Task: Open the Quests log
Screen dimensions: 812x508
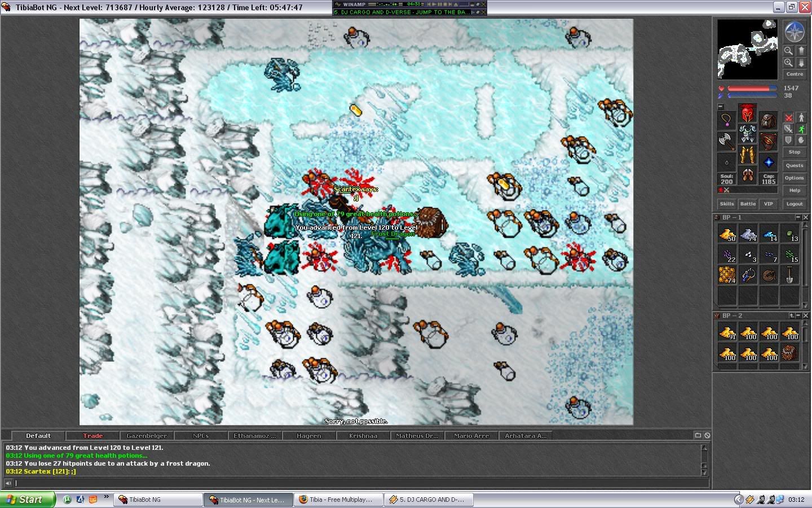Action: click(x=795, y=165)
